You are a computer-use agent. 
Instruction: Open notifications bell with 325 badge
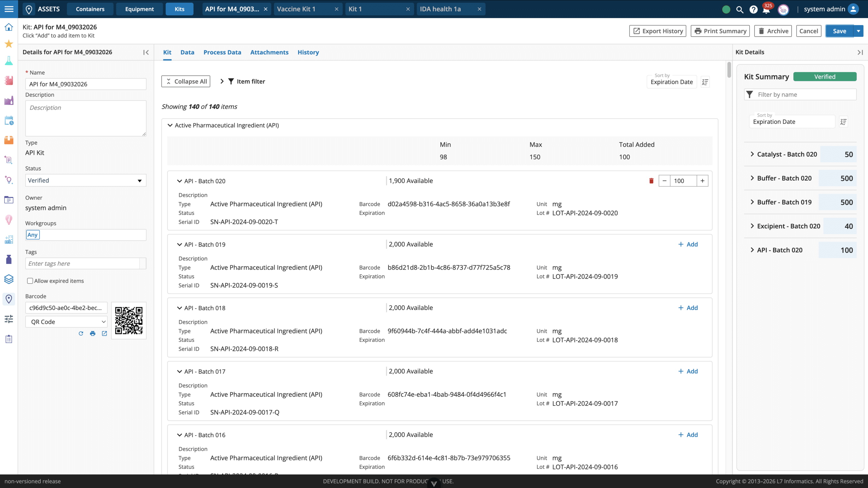coord(766,9)
